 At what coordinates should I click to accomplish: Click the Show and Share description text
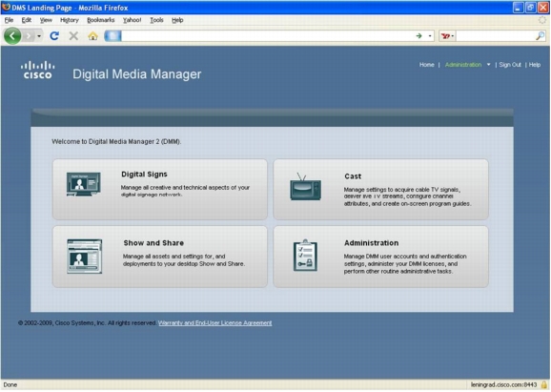tap(184, 260)
